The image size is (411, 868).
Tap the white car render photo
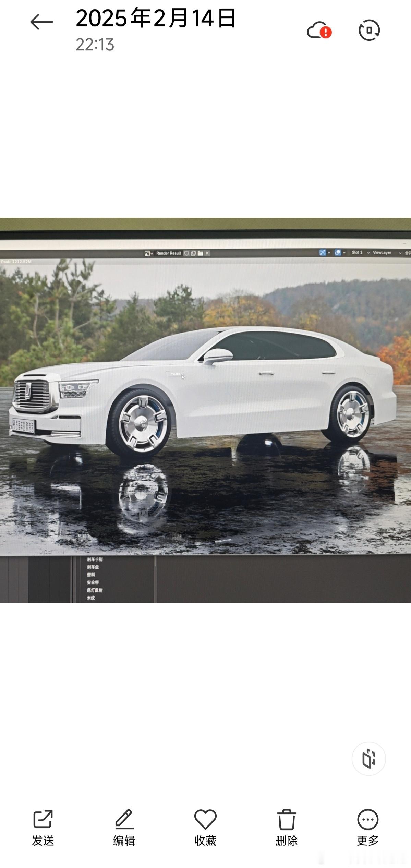(205, 410)
